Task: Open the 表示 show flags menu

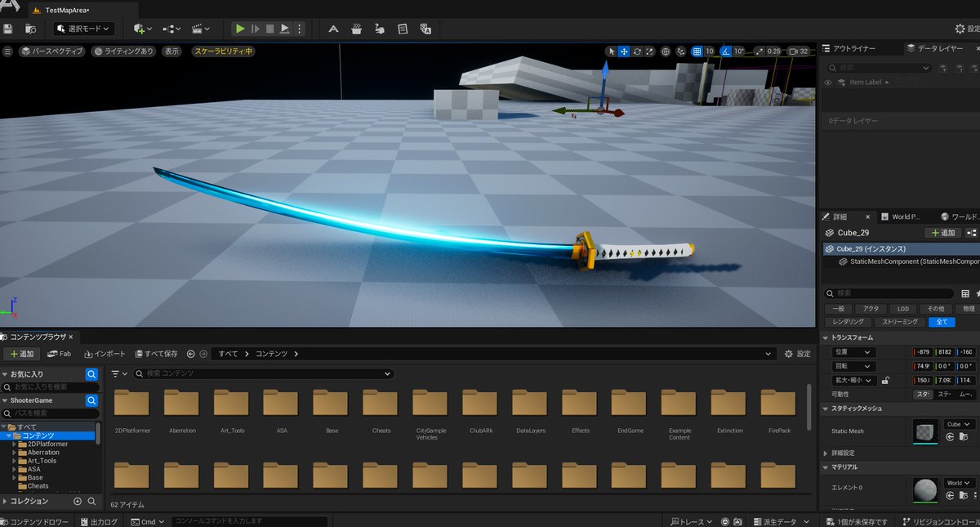Action: 171,51
